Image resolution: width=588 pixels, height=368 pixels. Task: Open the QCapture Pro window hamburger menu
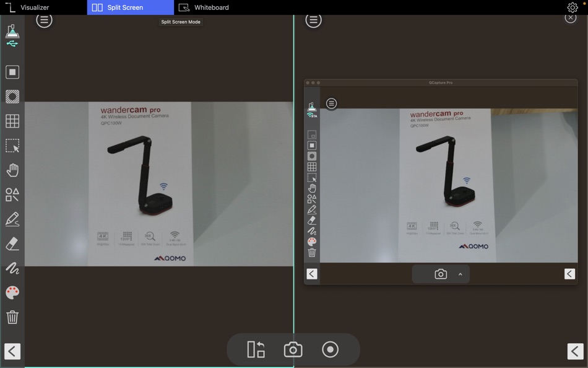[331, 103]
